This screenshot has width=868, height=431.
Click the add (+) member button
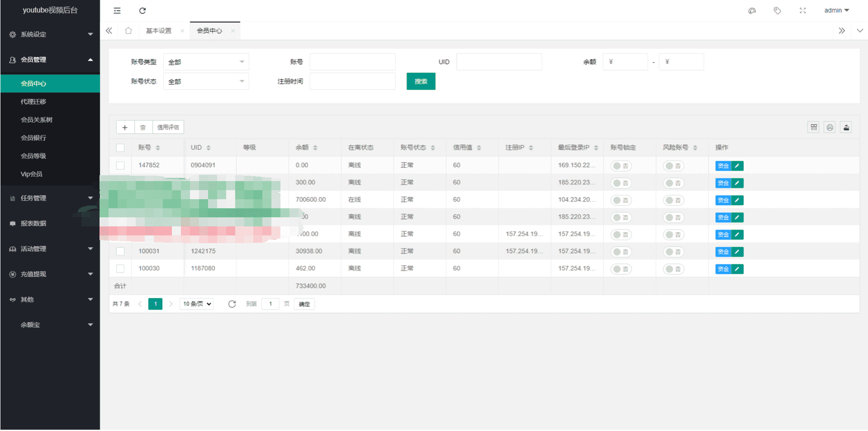point(125,127)
